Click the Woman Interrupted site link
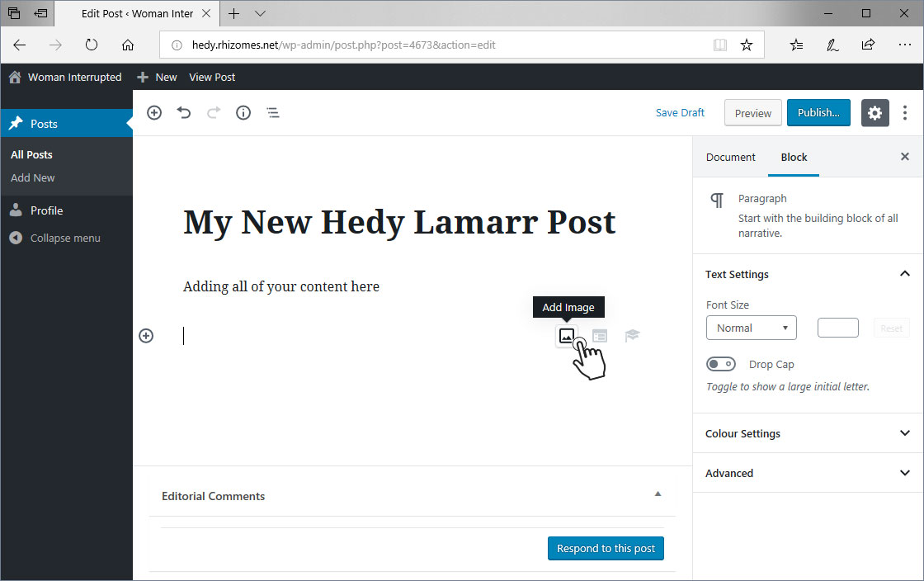The image size is (924, 581). [75, 78]
